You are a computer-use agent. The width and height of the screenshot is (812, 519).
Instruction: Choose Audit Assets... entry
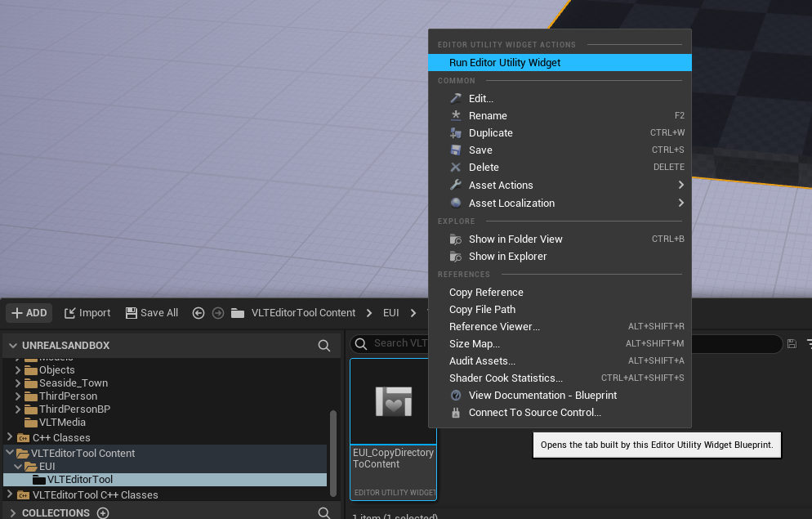(x=560, y=361)
